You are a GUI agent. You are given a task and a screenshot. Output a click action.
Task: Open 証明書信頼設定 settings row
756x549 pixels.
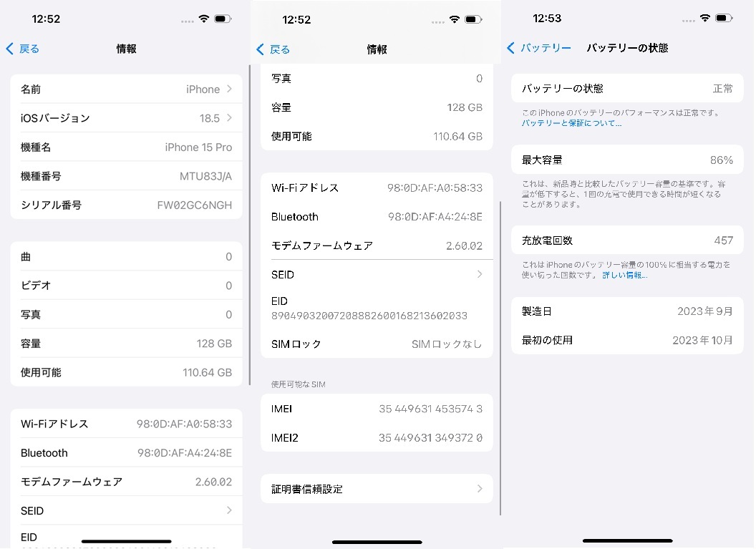click(x=377, y=489)
